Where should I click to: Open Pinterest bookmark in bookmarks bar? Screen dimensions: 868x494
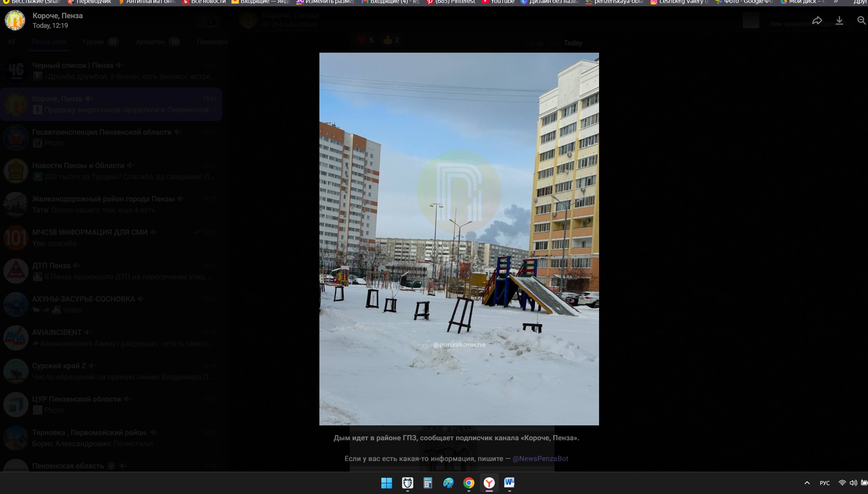(451, 2)
